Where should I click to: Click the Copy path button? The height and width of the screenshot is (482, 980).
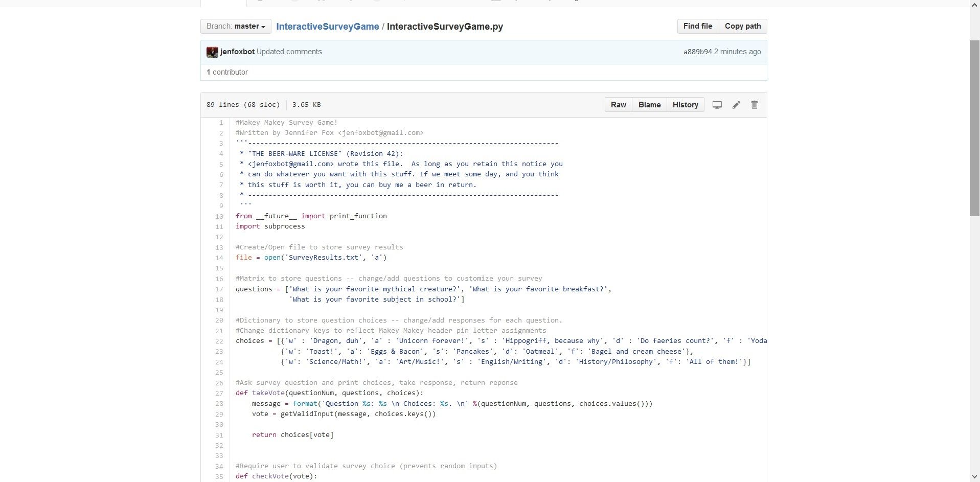tap(742, 27)
